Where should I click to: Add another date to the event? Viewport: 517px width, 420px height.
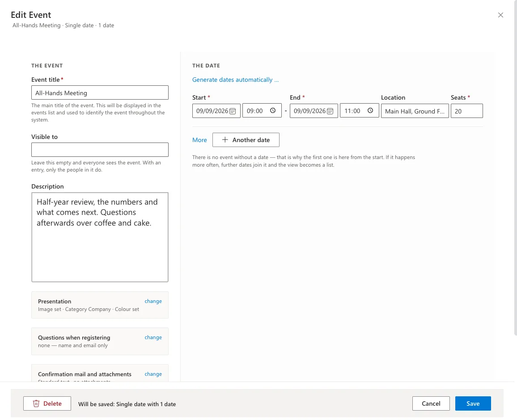click(x=246, y=140)
